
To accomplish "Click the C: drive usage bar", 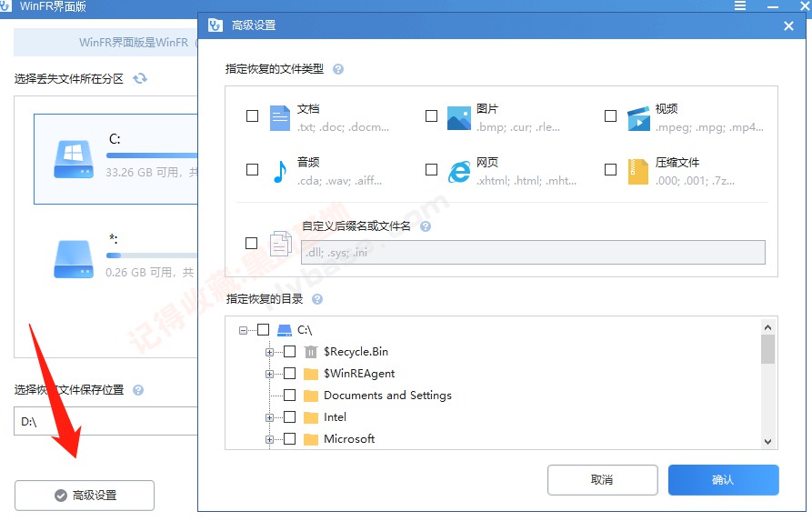I will tap(152, 155).
